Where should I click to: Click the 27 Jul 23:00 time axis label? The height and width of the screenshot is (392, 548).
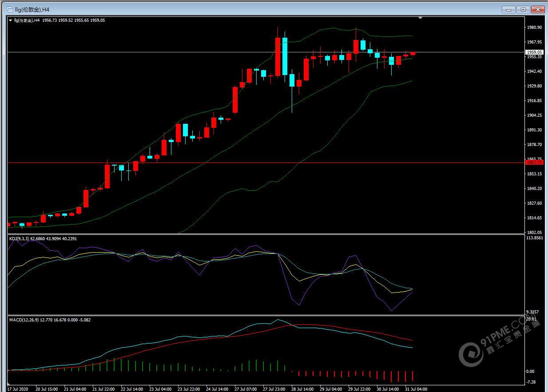[274, 389]
